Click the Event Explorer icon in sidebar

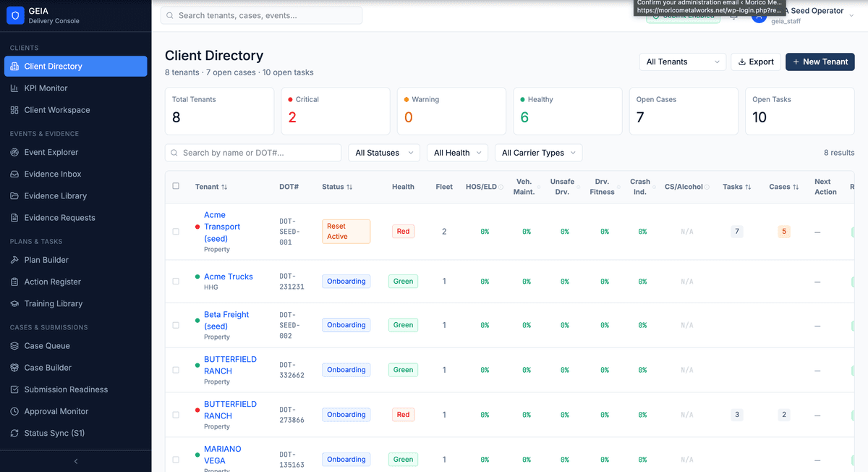[15, 153]
